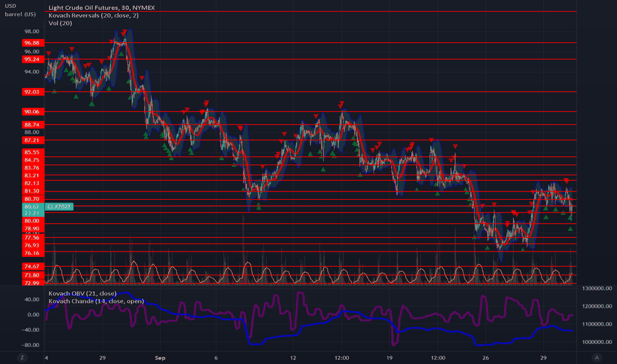The height and width of the screenshot is (364, 617).
Task: Select the 84.75 price level label
Action: pyautogui.click(x=32, y=159)
